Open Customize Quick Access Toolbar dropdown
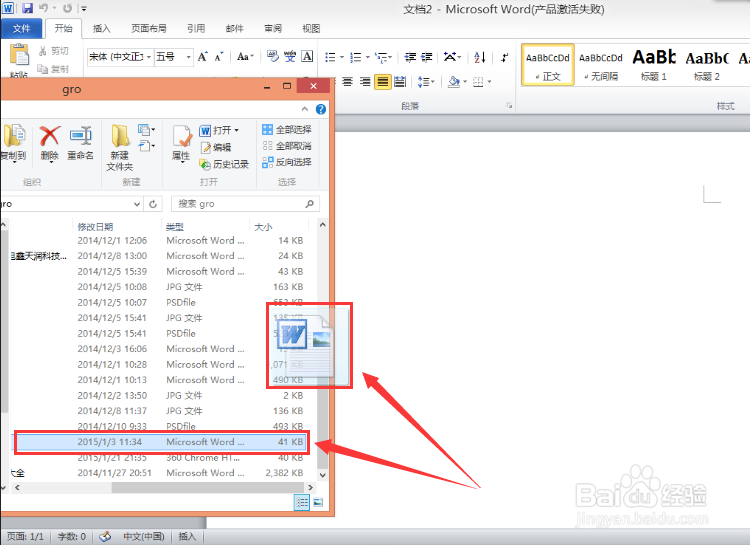Viewport: 750px width, 545px height. click(84, 8)
